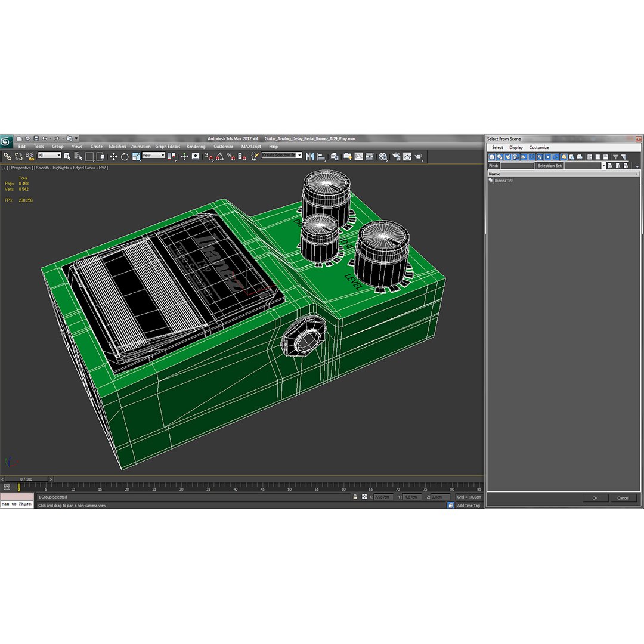This screenshot has height=644, width=644.
Task: Open the Rendering menu
Action: point(196,147)
